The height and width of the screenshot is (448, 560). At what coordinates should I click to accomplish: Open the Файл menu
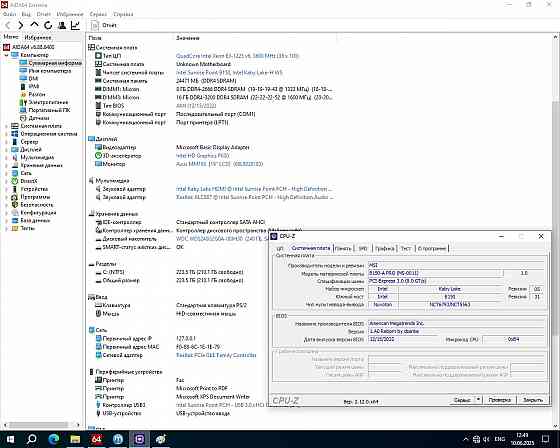[9, 14]
